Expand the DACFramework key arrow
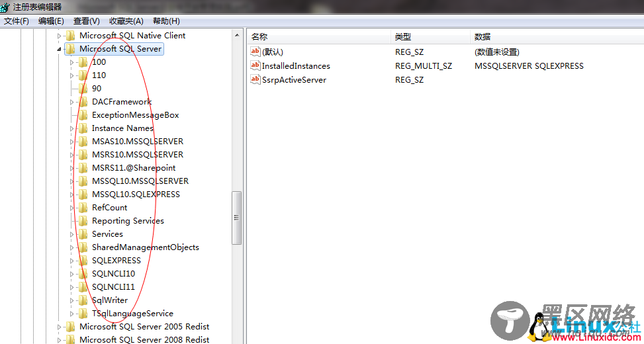Image resolution: width=644 pixels, height=344 pixels. (x=72, y=102)
